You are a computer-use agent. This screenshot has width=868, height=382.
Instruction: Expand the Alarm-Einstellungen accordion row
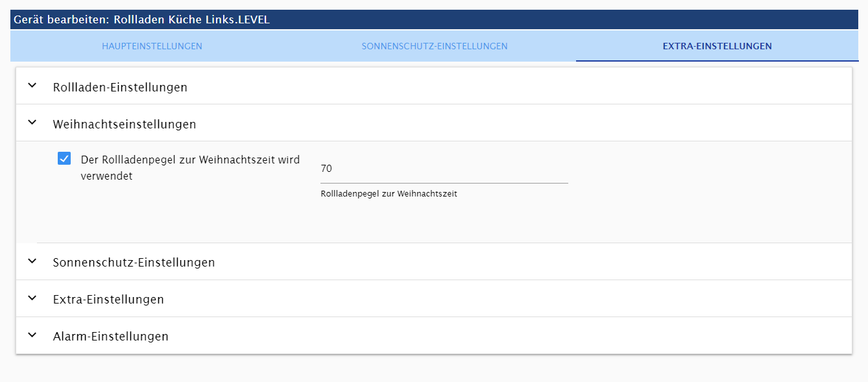pyautogui.click(x=434, y=335)
